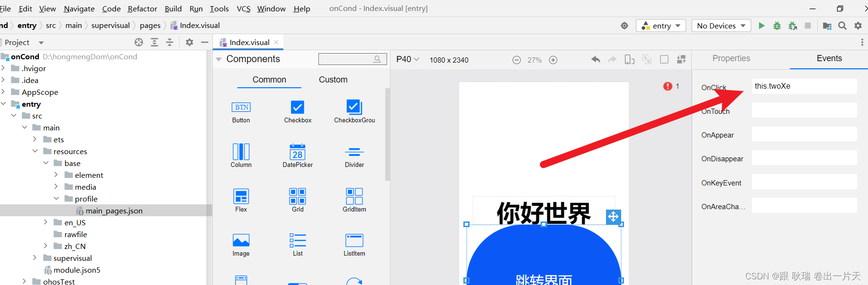868x285 pixels.
Task: Click the Stop square icon
Action: [x=808, y=26]
